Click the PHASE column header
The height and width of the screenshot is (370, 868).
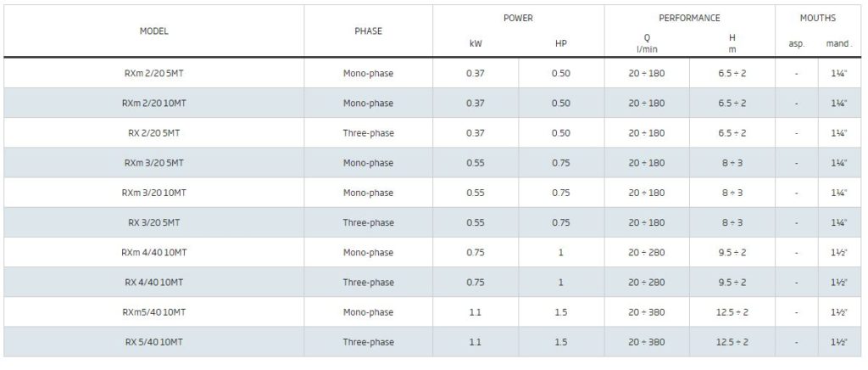tap(368, 31)
